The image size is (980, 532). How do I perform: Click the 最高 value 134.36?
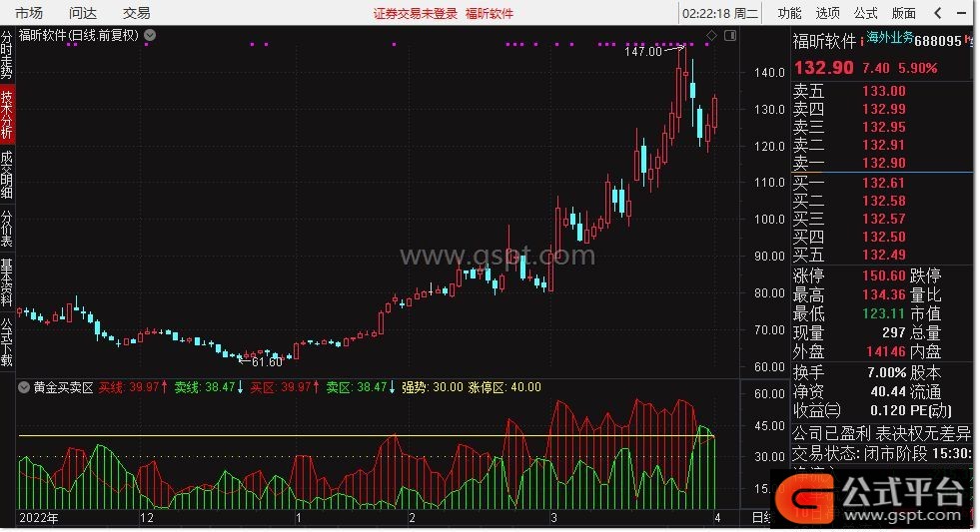pyautogui.click(x=884, y=294)
